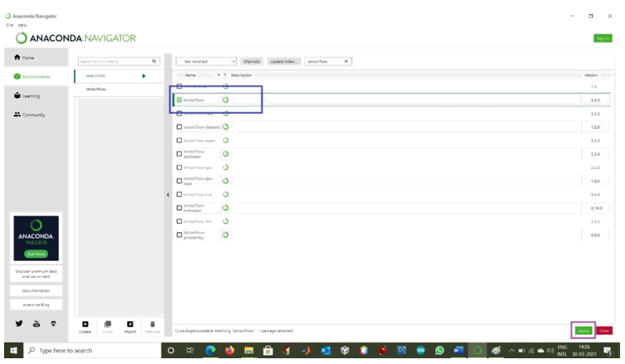The width and height of the screenshot is (625, 364).
Task: Click the status circle for tensorflow-datasets
Action: click(x=226, y=127)
